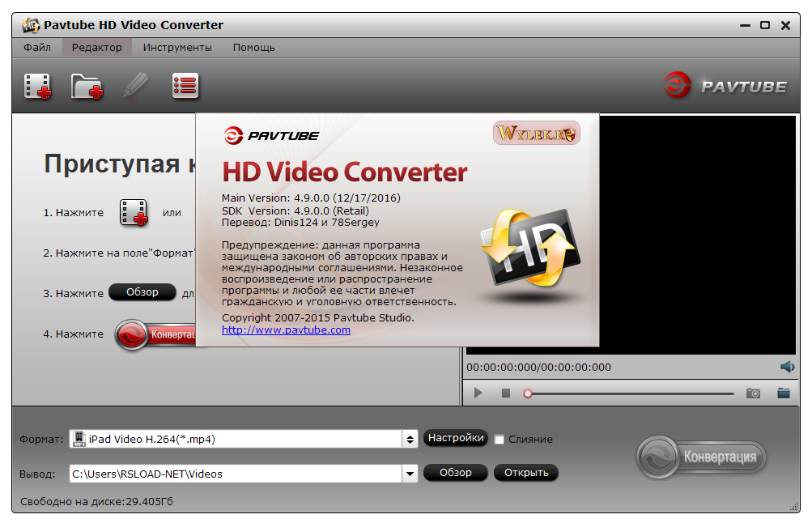
Task: Click the Pavtube logo in the About dialog
Action: tap(271, 136)
